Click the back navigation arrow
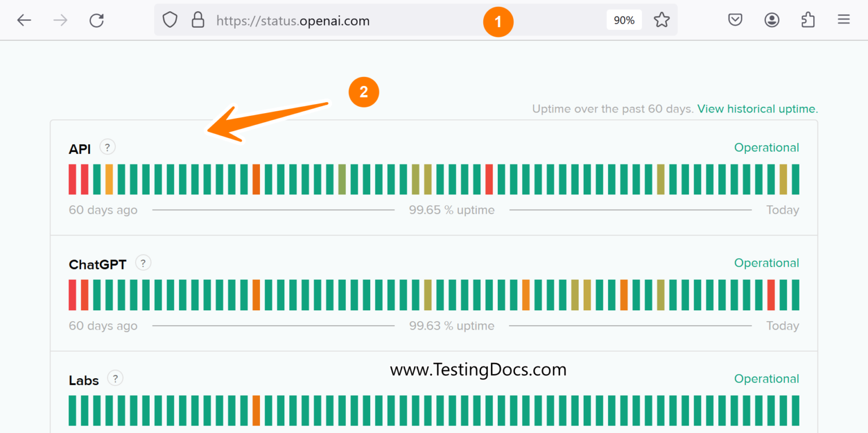868x433 pixels. click(x=24, y=20)
